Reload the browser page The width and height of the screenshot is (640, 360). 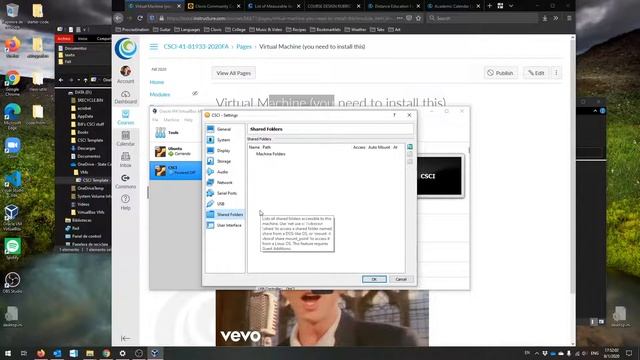point(140,18)
